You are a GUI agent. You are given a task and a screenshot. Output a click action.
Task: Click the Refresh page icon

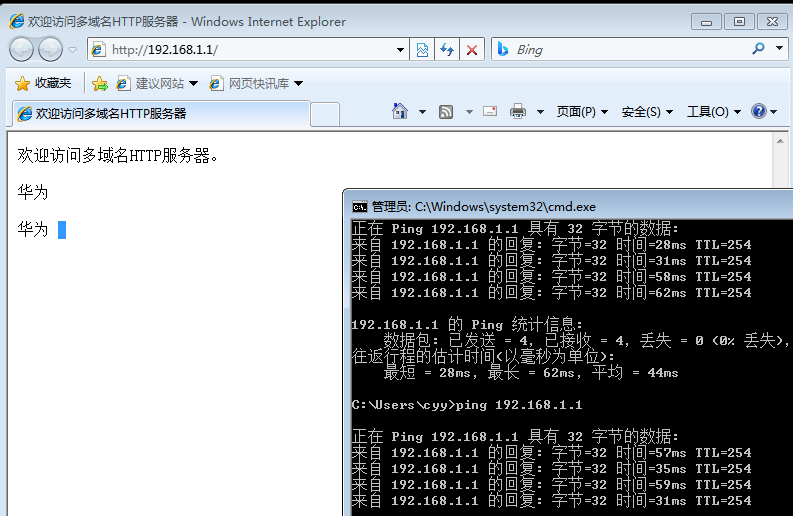coord(447,50)
